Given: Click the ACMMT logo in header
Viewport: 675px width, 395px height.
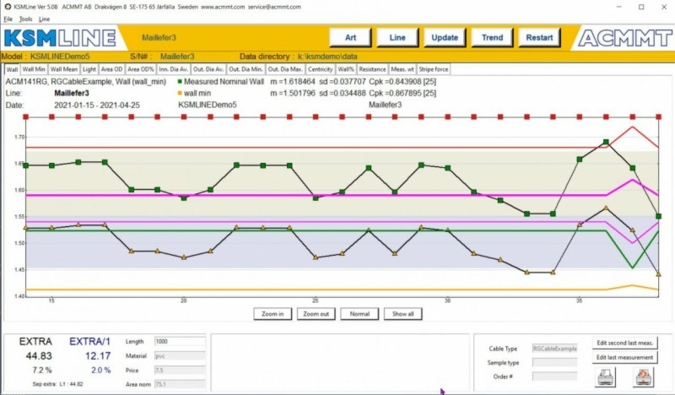Looking at the screenshot, I should [625, 38].
